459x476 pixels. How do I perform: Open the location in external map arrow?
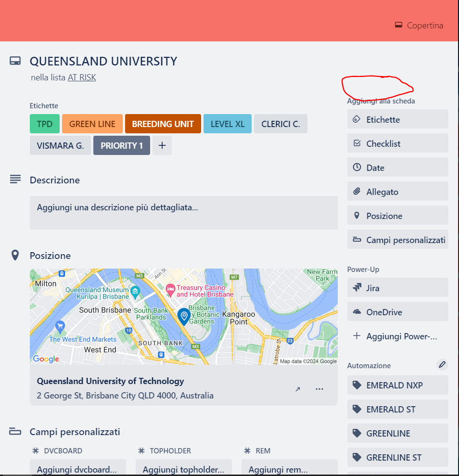pyautogui.click(x=298, y=389)
